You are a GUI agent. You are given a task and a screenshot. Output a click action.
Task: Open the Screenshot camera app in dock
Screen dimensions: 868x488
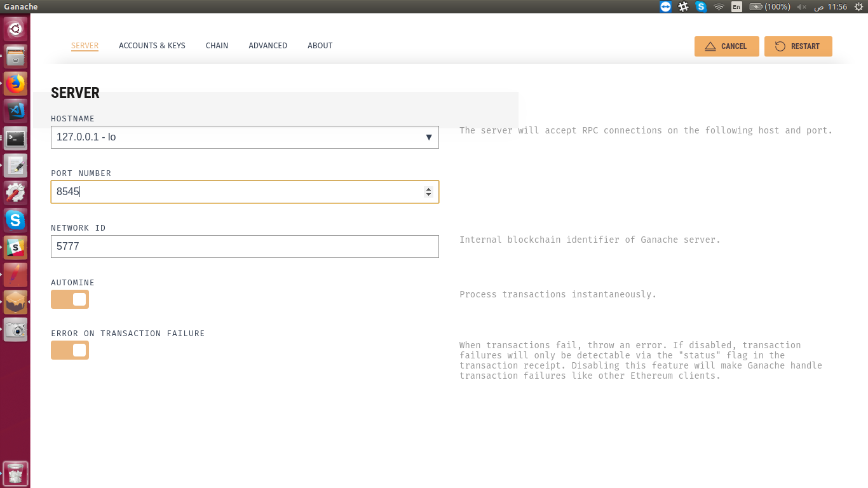[x=15, y=329]
